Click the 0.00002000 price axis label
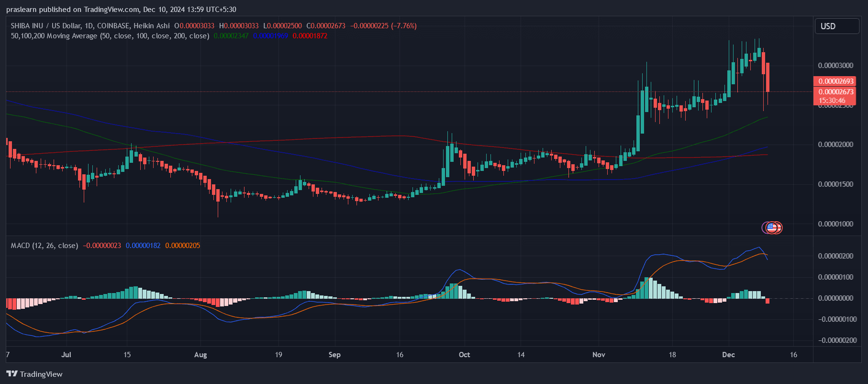The height and width of the screenshot is (384, 868). coord(835,145)
